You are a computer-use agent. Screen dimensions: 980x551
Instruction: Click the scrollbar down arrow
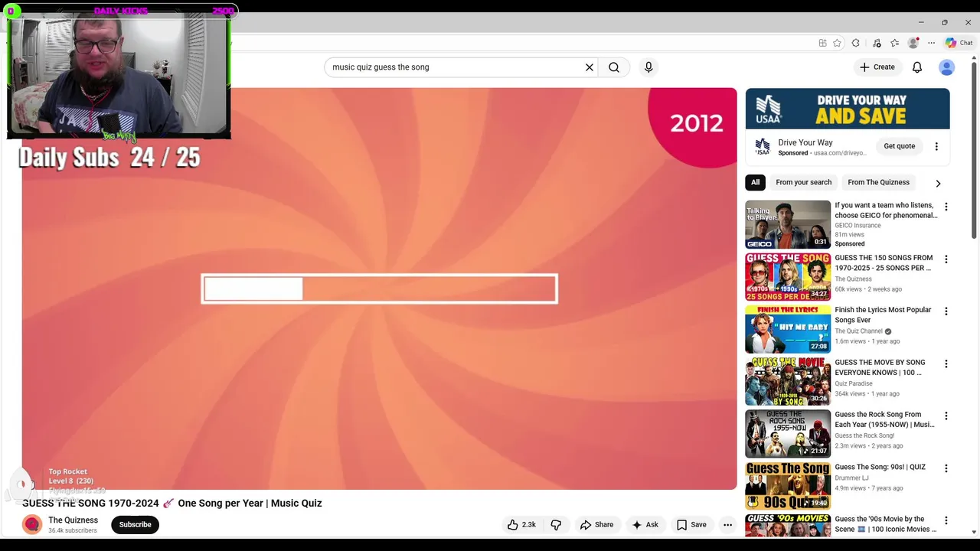[x=974, y=532]
